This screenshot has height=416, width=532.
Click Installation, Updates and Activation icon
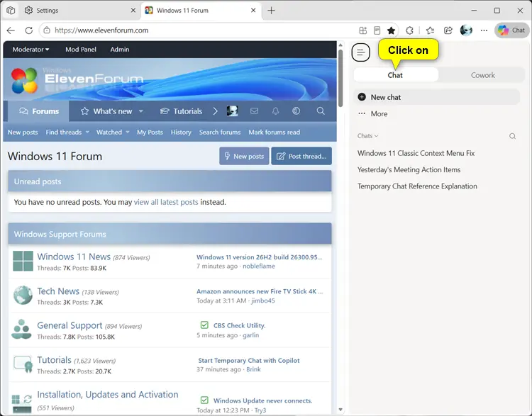coord(22,403)
